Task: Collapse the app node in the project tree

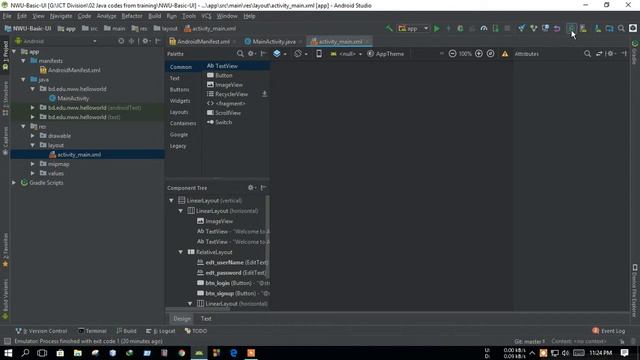Action: tap(15, 52)
